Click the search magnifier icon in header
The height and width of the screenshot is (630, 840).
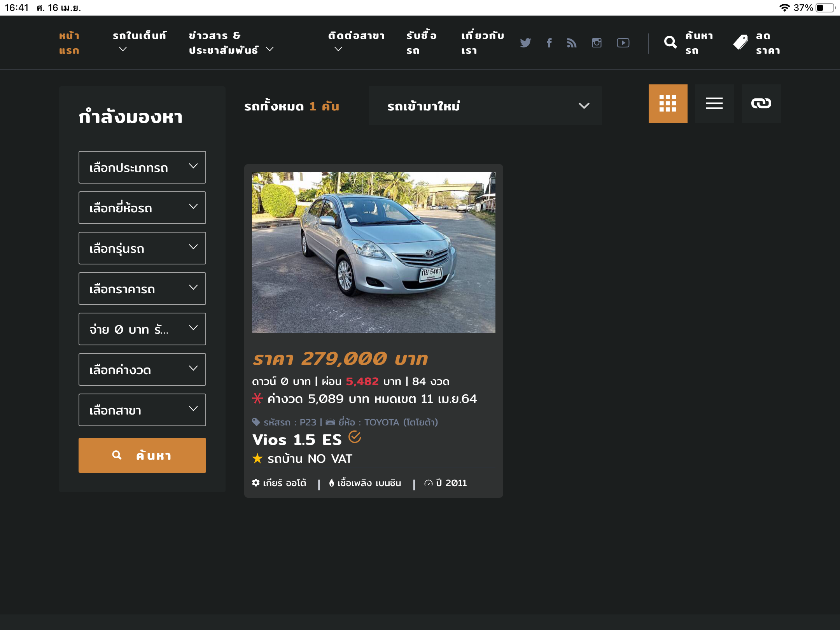click(670, 42)
